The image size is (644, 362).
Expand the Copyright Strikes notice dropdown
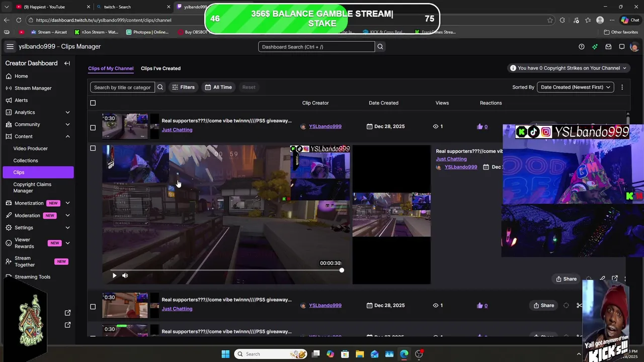[569, 68]
